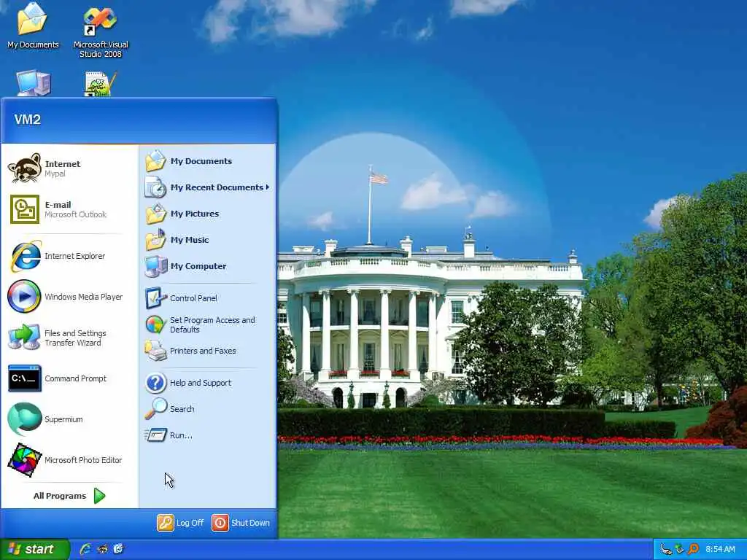This screenshot has height=560, width=747.
Task: Click the orange magnifier tray icon
Action: coord(693,550)
